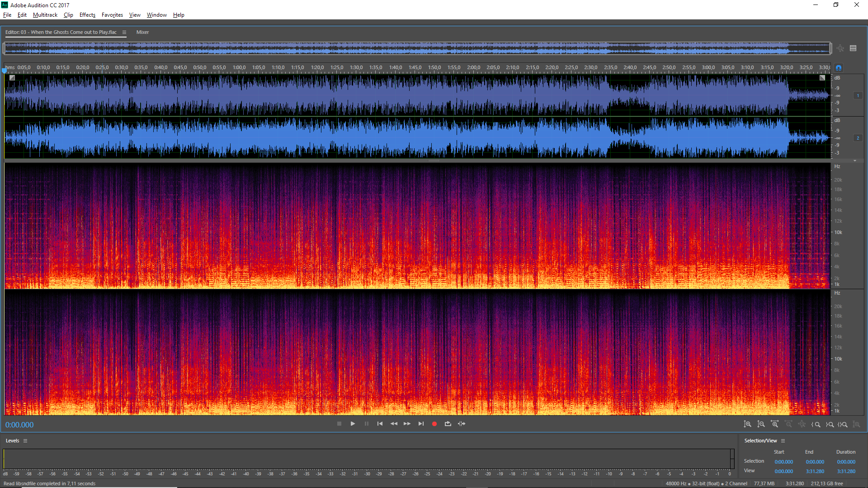Zoom to in-point magnifier icon

pos(816,424)
